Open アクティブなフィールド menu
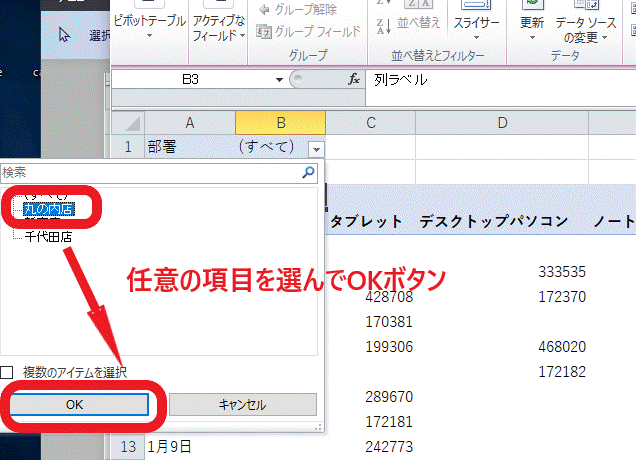This screenshot has width=636, height=460. [217, 30]
